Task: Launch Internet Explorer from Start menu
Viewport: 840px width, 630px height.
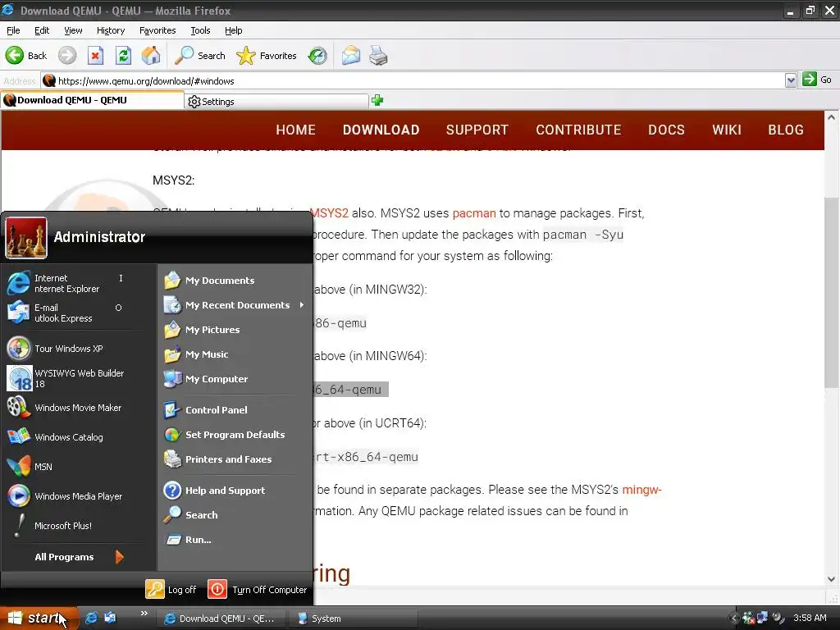Action: point(67,283)
